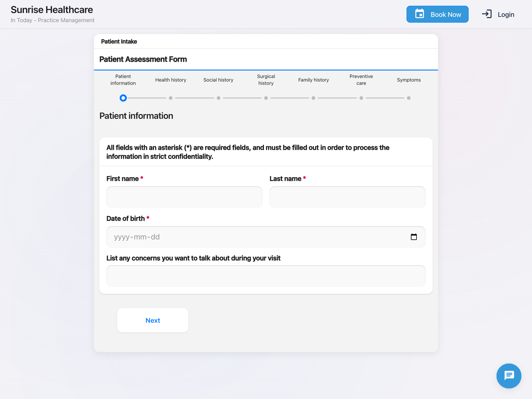Screen dimensions: 532x399
Task: Go to the Surgical history step
Action: 266,80
